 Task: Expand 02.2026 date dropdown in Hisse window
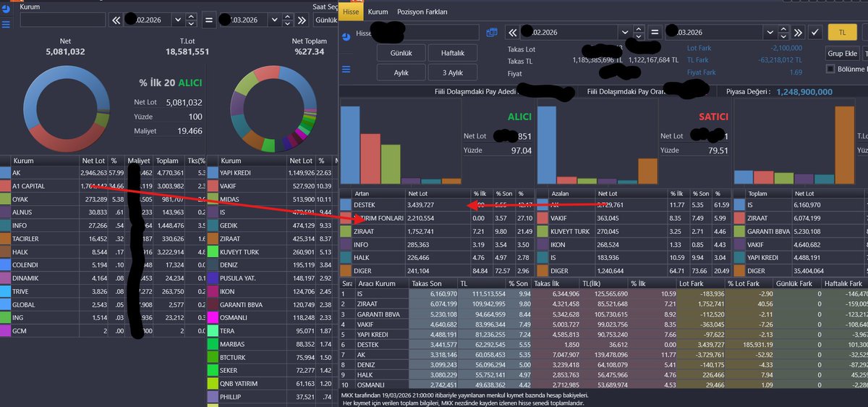[x=625, y=33]
